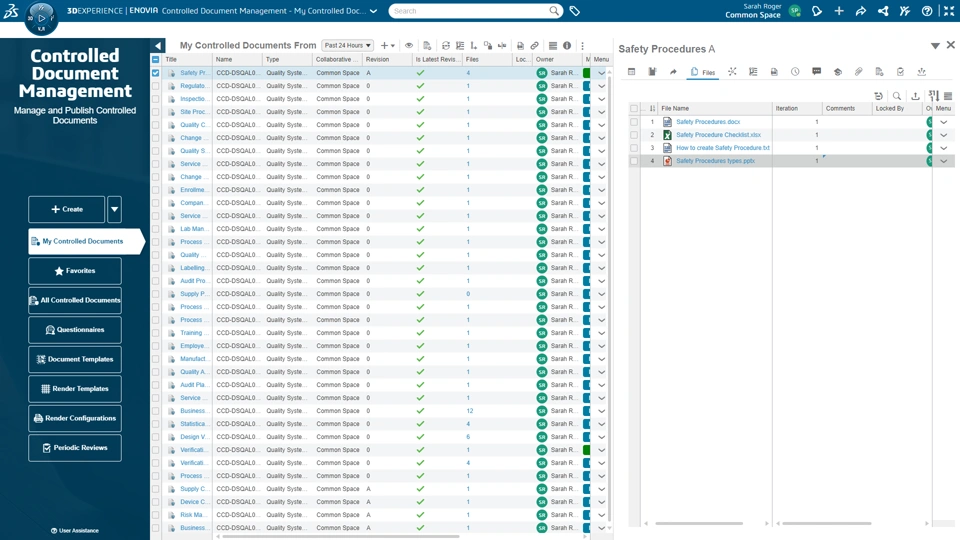Open Render Templates

pyautogui.click(x=75, y=389)
